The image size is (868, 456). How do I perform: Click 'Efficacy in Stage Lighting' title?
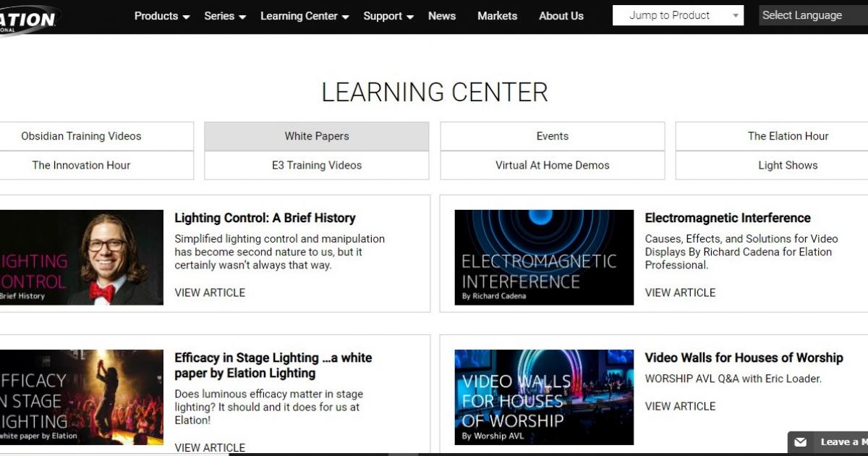[273, 366]
